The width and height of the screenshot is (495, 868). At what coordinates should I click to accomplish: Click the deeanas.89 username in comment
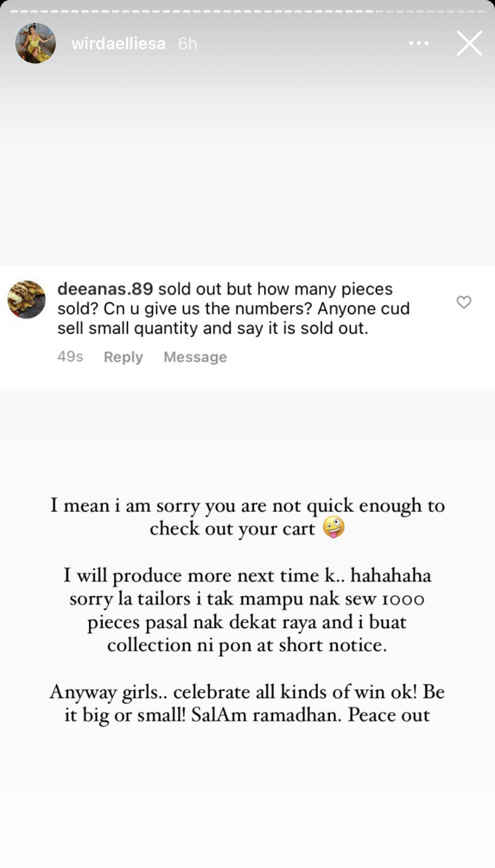[105, 289]
